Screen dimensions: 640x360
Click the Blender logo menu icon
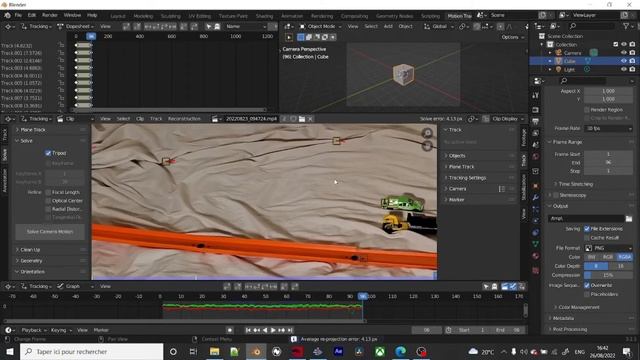(x=7, y=15)
